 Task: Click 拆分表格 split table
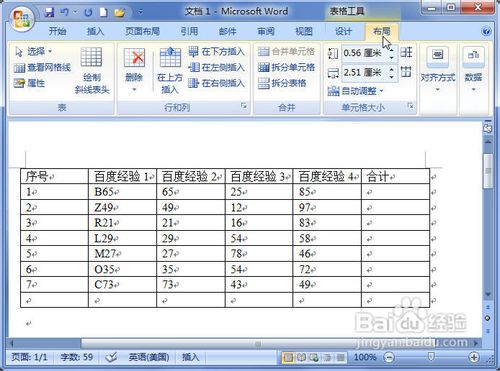282,83
